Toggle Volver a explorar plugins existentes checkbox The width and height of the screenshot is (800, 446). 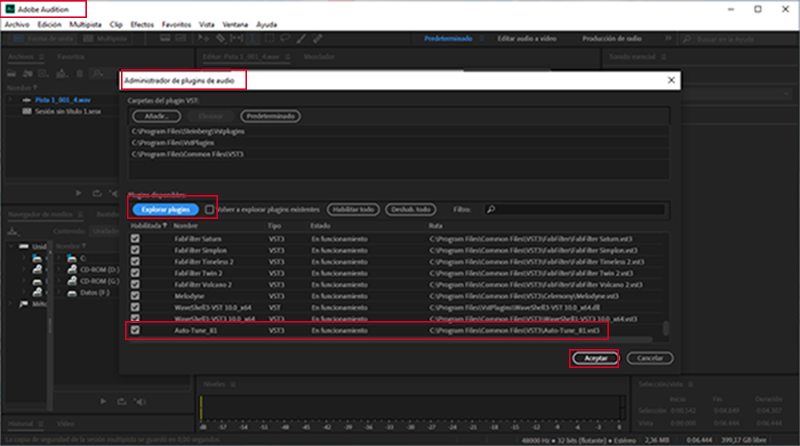209,209
